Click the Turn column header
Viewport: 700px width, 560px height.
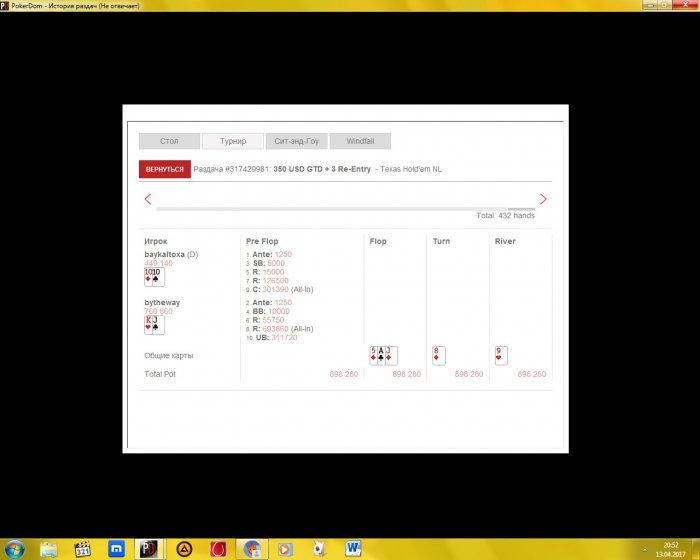click(x=442, y=241)
